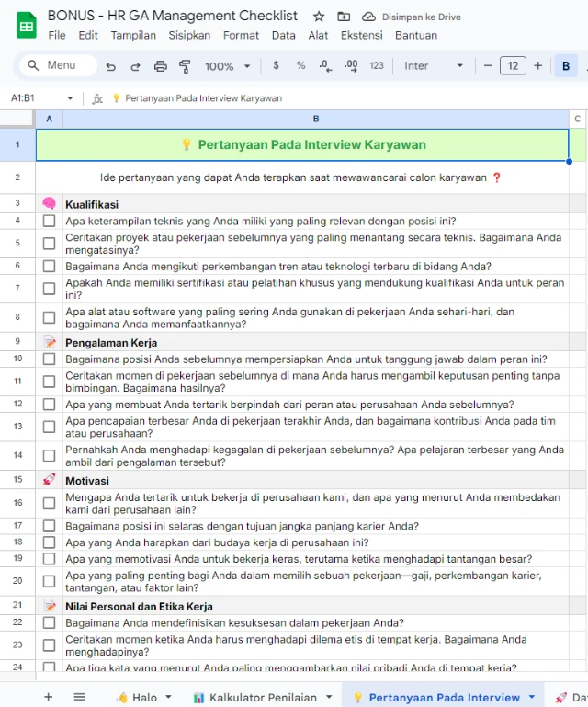588x707 pixels.
Task: Tick checkbox for row 10 question
Action: click(x=50, y=359)
